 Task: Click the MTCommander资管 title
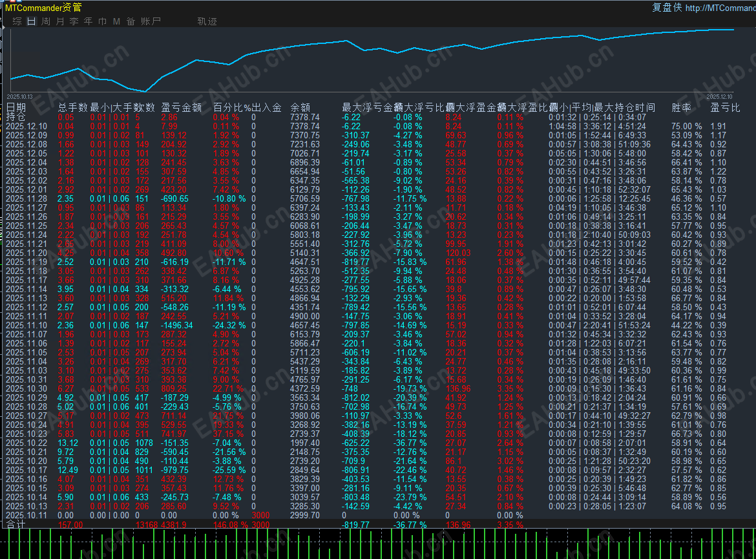click(42, 8)
